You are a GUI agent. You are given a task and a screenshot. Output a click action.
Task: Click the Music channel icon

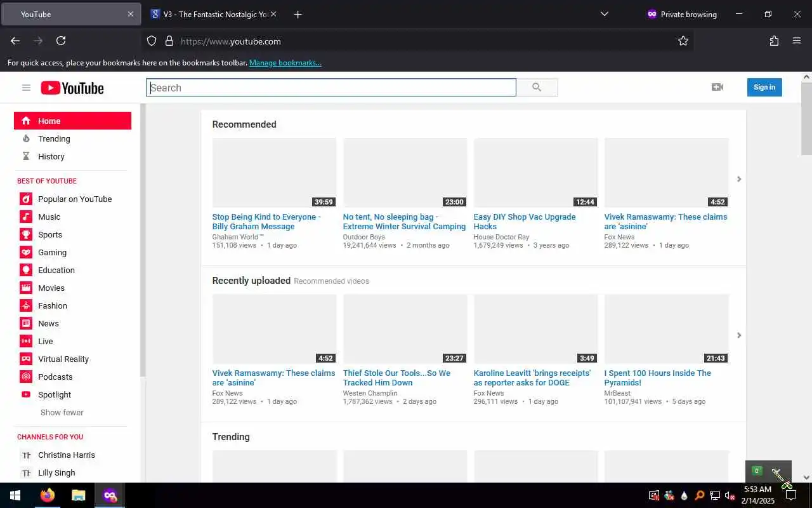point(26,217)
